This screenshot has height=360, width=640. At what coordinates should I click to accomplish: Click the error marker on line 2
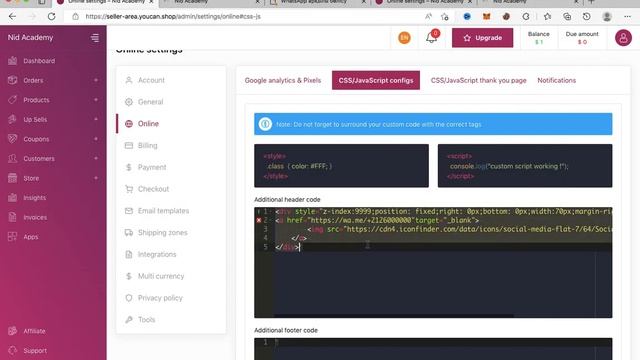(x=259, y=220)
